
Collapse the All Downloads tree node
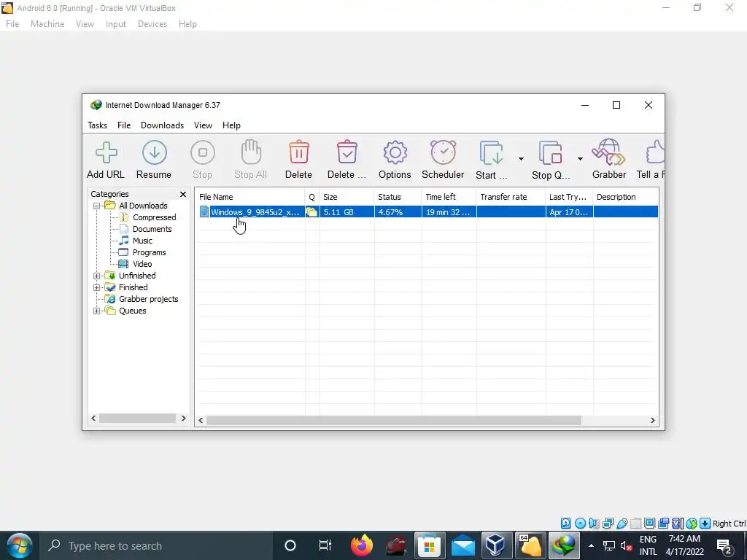(x=97, y=206)
